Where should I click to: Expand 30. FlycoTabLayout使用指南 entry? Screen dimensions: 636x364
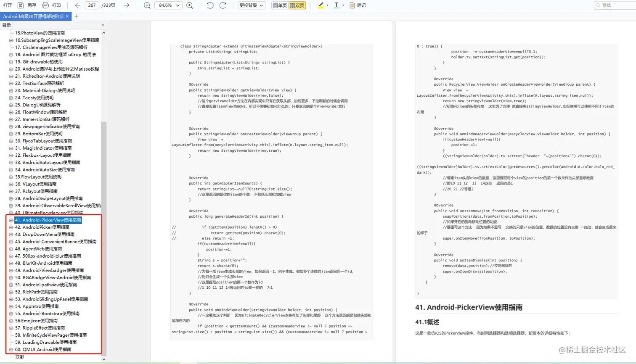click(11, 141)
